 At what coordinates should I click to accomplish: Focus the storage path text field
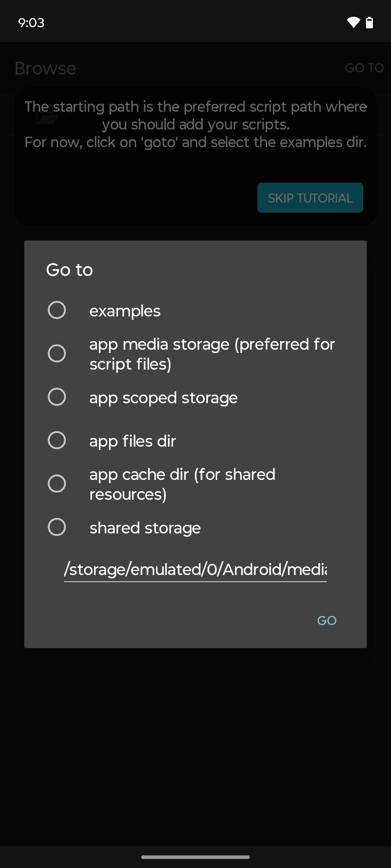[195, 569]
